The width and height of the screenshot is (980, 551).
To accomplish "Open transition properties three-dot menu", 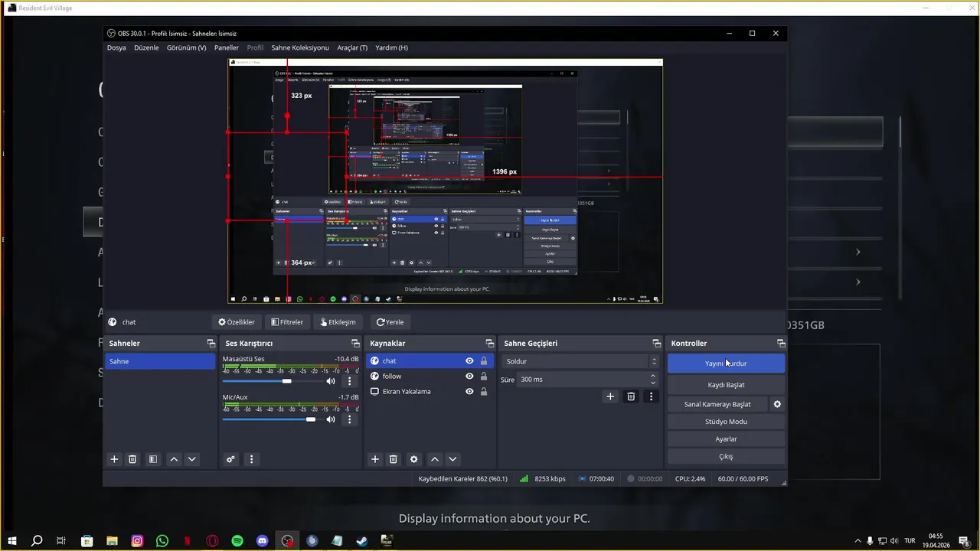I will (x=651, y=396).
